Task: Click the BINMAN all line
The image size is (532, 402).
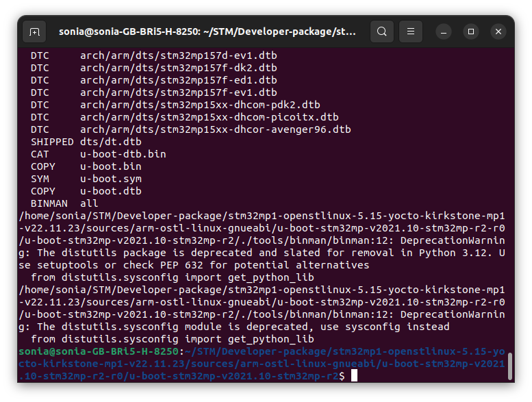Action: 64,203
